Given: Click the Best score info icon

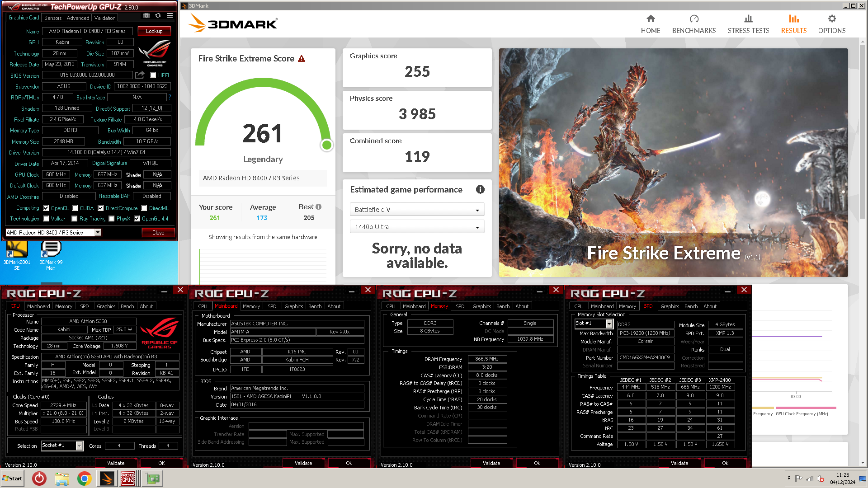Looking at the screenshot, I should [318, 207].
